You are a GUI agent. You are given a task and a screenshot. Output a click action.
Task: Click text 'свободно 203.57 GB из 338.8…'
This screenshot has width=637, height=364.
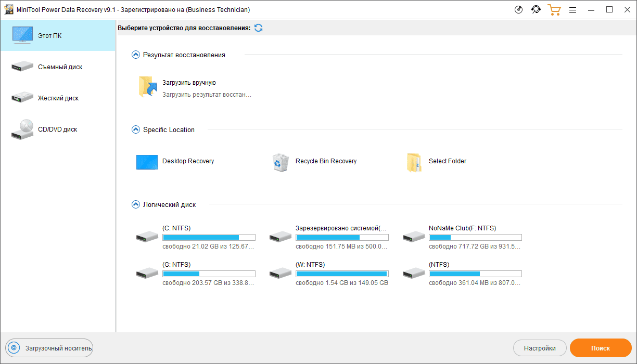click(x=208, y=283)
